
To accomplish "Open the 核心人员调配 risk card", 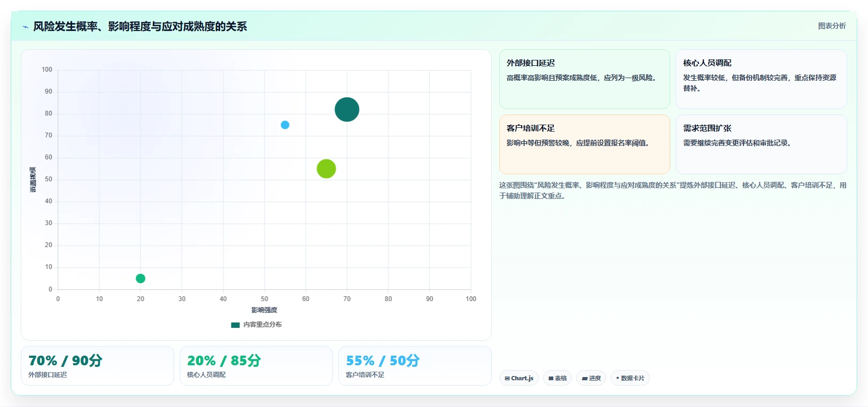I will pyautogui.click(x=761, y=79).
